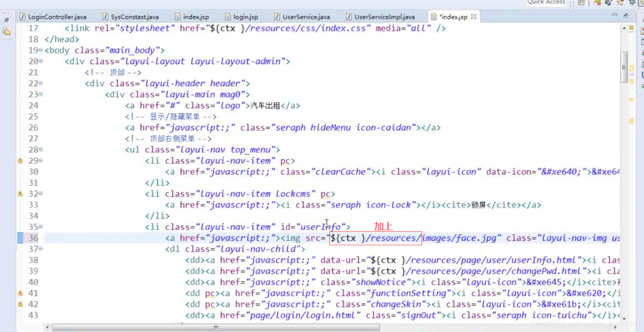Click the vertical scrollbar thumb
Viewport: 644px width, 332px height.
click(624, 67)
